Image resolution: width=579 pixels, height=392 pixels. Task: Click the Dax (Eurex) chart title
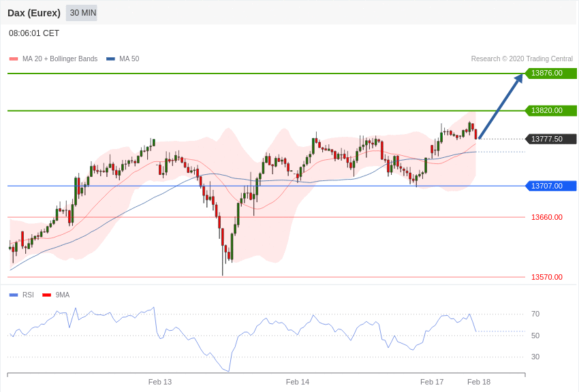34,13
